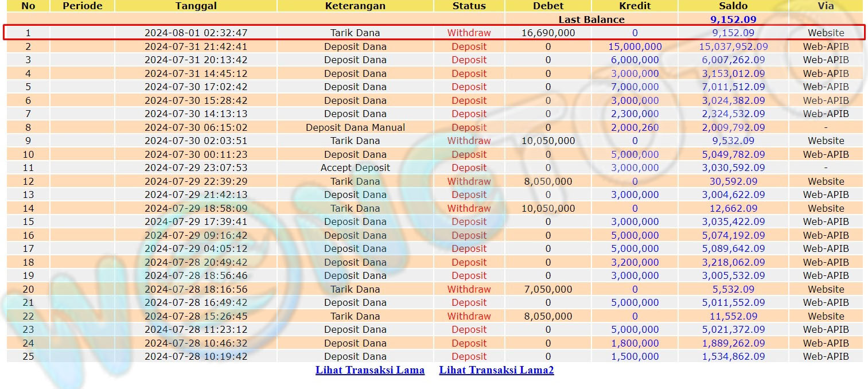Click the saldo value 1,534,862.09
Image resolution: width=868 pixels, height=389 pixels.
point(733,356)
